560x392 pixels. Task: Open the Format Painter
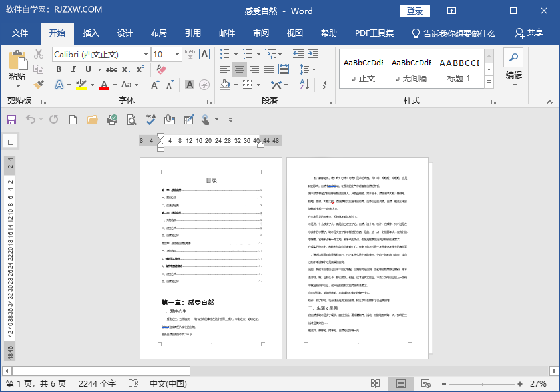coord(38,84)
